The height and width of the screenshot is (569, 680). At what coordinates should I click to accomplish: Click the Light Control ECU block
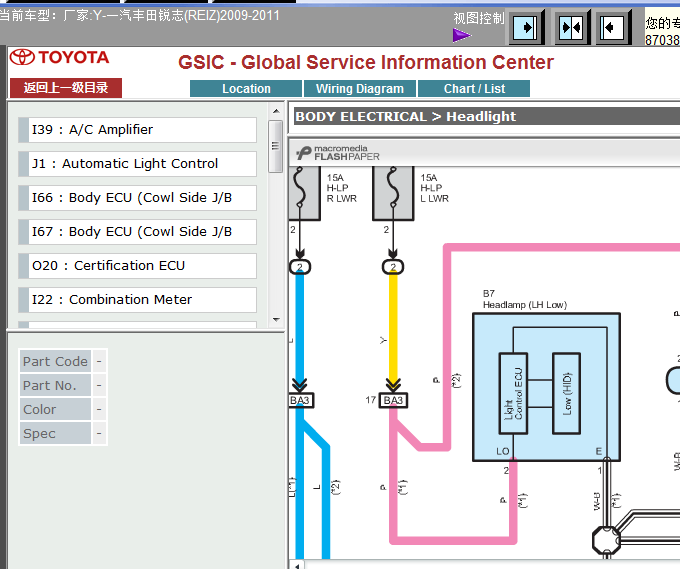(513, 393)
